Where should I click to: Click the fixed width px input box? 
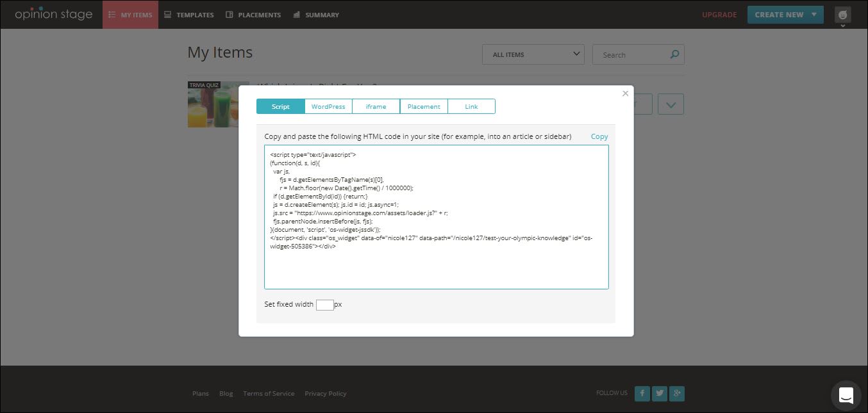coord(325,305)
